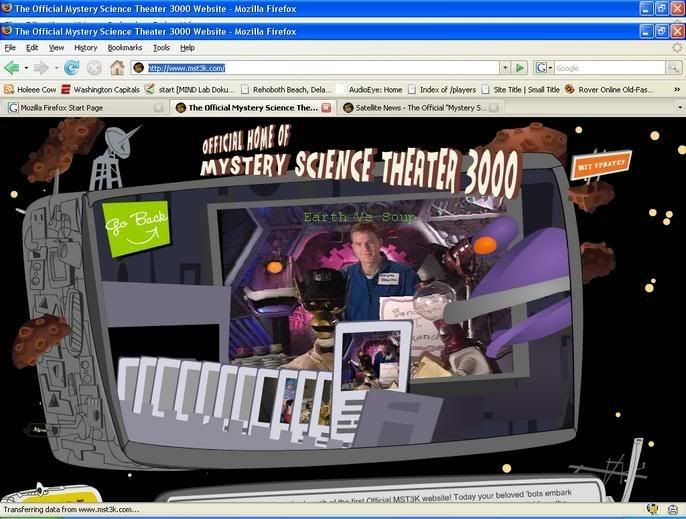This screenshot has height=519, width=686.
Task: Click the yellow gadget at the page's bottom left
Action: pyautogui.click(x=52, y=493)
